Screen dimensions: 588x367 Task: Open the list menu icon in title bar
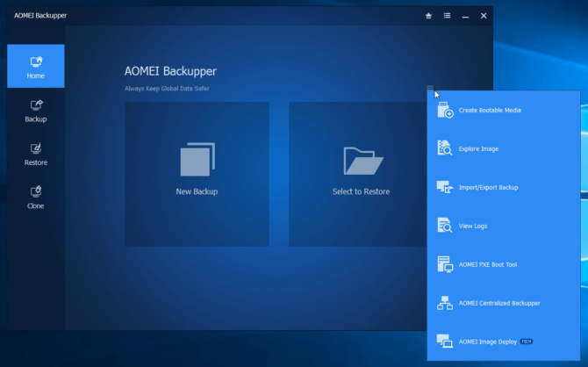coord(447,16)
